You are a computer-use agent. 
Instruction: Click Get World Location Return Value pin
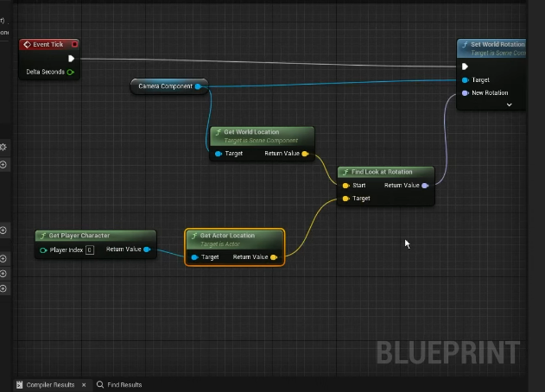click(305, 154)
